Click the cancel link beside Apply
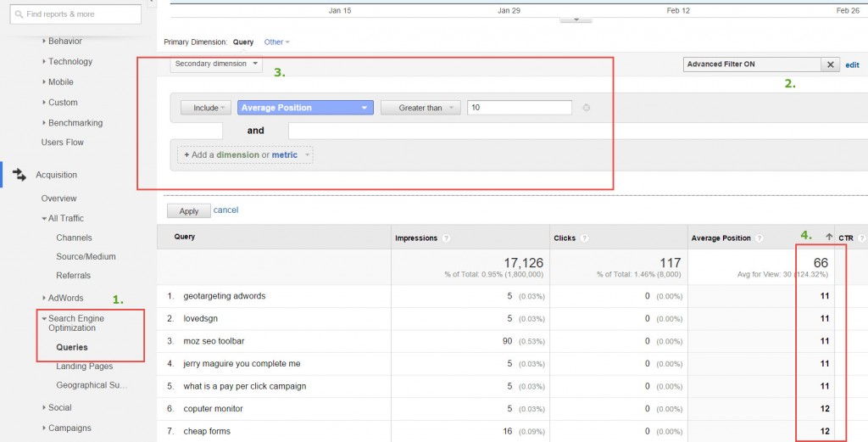This screenshot has width=868, height=442. point(225,210)
